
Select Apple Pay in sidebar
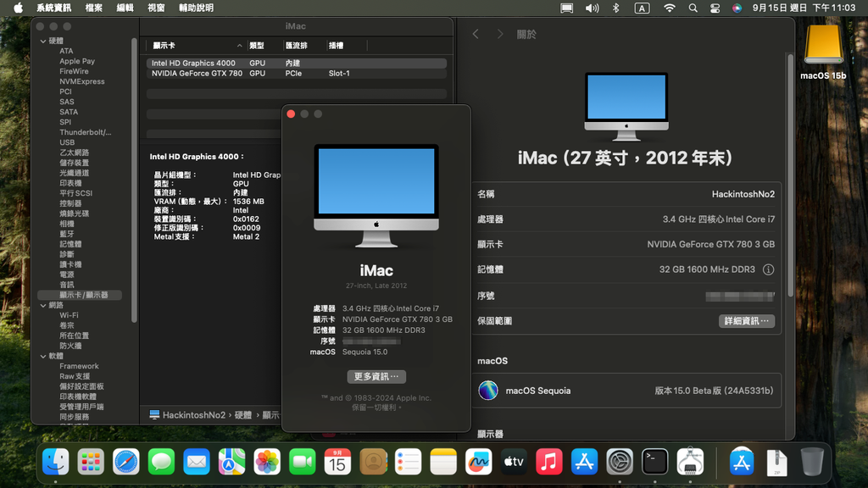click(77, 61)
